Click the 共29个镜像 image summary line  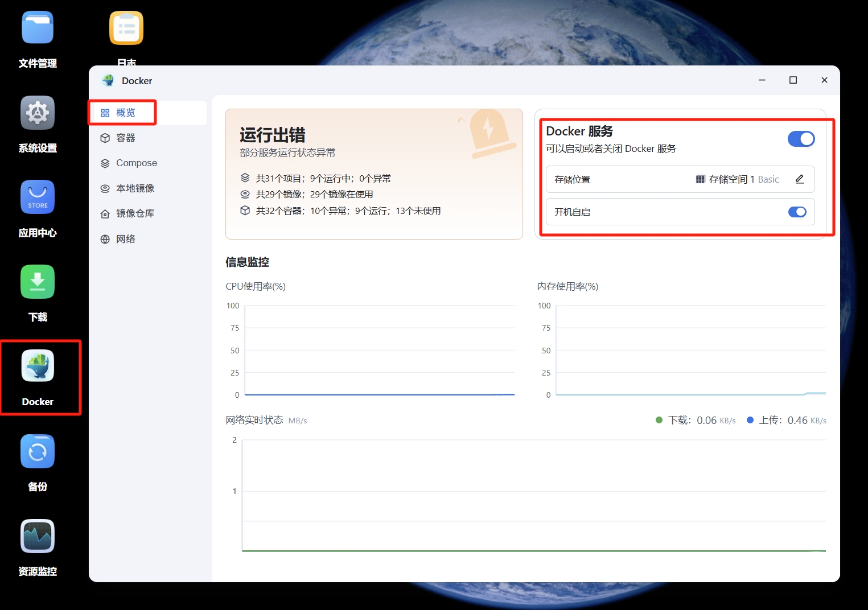pyautogui.click(x=314, y=194)
